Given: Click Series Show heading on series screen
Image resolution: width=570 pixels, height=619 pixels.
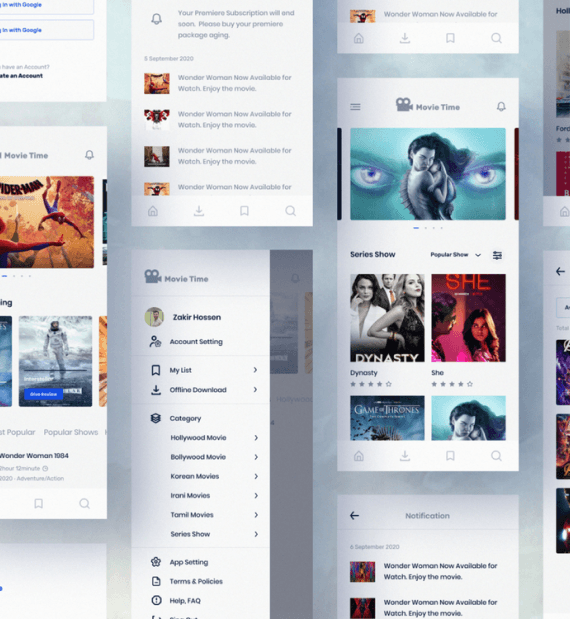Looking at the screenshot, I should [373, 255].
